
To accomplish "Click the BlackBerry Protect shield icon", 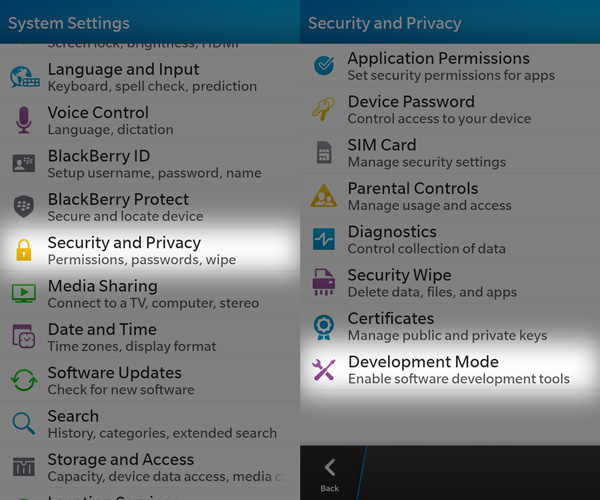I will click(x=23, y=207).
